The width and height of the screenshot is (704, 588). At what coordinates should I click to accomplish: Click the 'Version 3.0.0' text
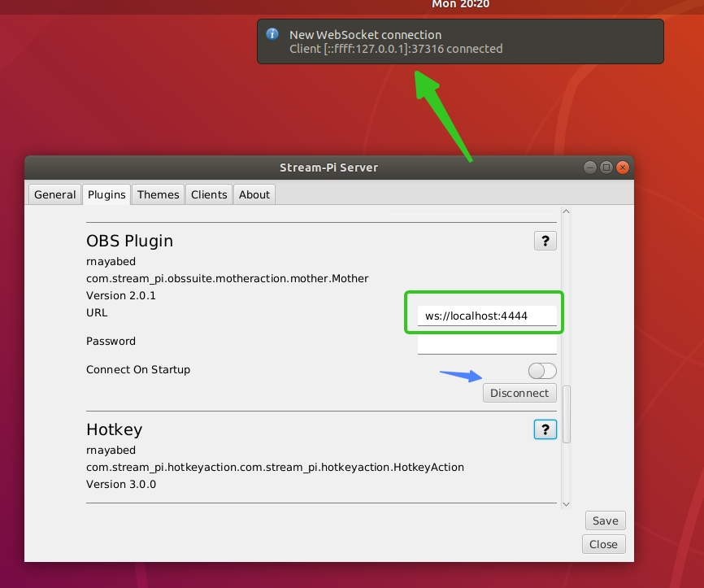pos(121,484)
